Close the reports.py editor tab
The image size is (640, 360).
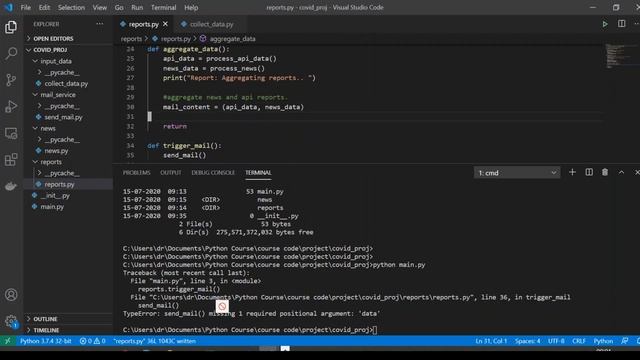(165, 24)
